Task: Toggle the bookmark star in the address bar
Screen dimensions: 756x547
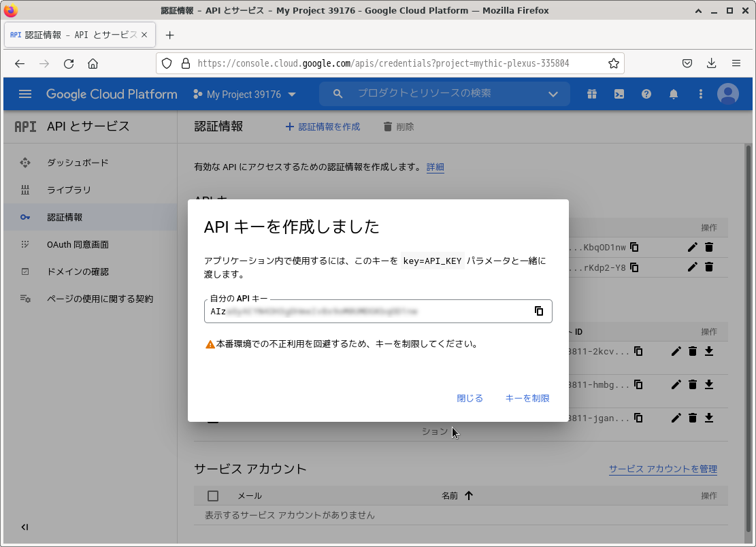Action: [612, 63]
